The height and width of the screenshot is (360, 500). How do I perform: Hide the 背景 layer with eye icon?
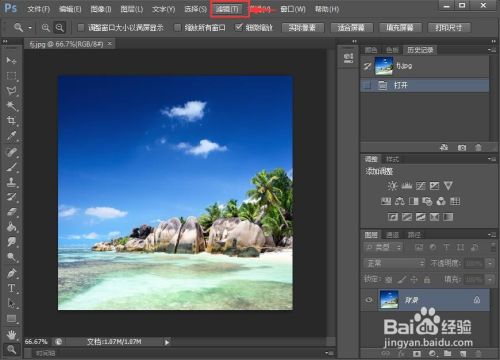369,300
